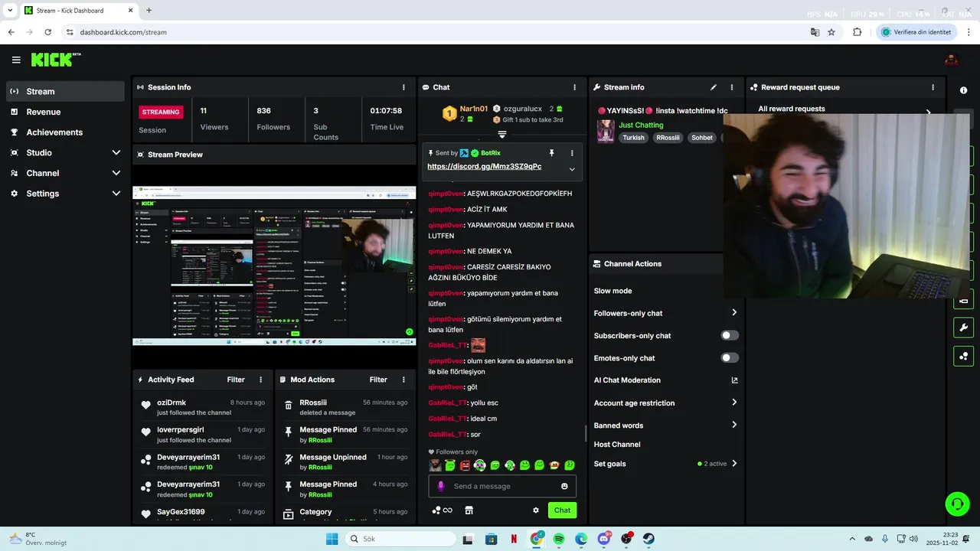Open the discord.gg invite link

(x=484, y=167)
